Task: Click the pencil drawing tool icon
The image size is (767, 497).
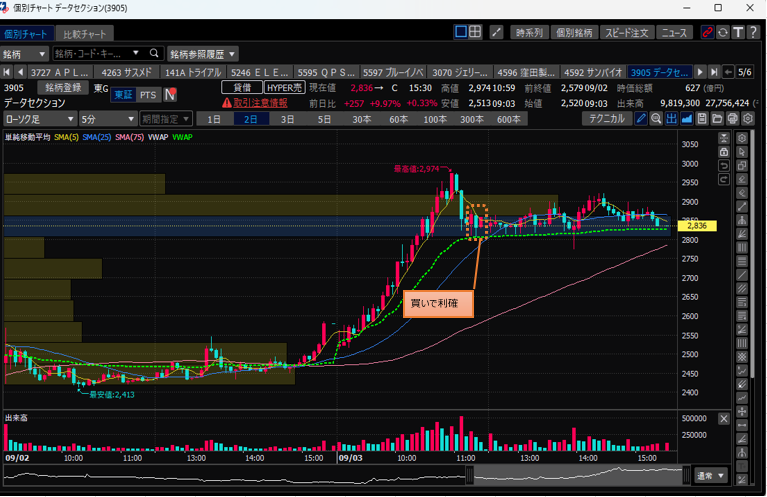Action: coord(642,119)
